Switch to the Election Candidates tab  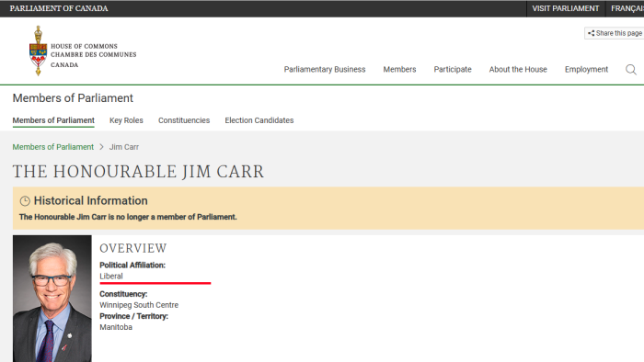(x=259, y=120)
